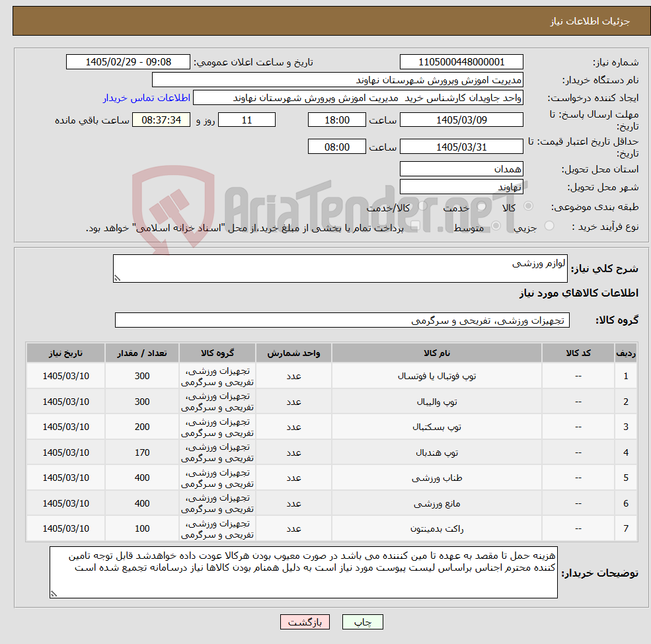Select the item راکت بدمینتون

(436, 528)
